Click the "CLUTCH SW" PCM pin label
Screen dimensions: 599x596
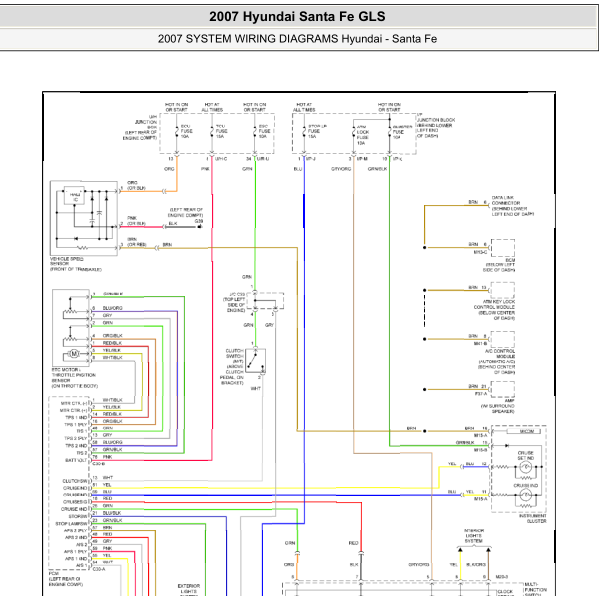pos(75,481)
